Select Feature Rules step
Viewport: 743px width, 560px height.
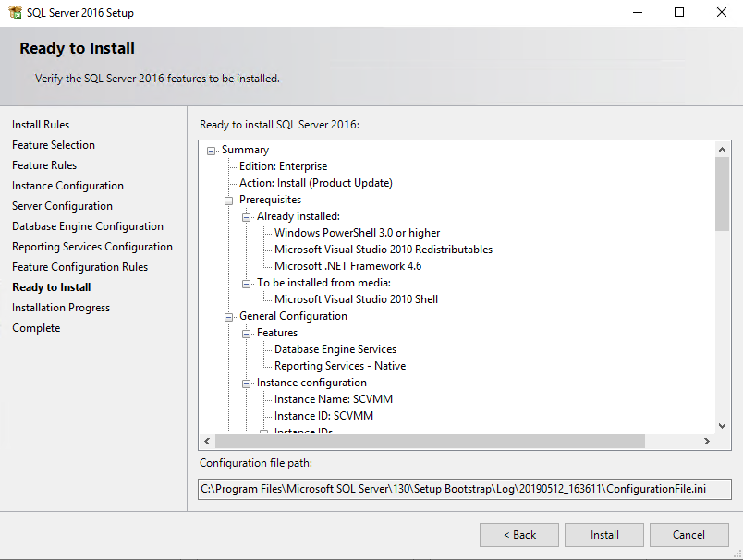click(44, 165)
